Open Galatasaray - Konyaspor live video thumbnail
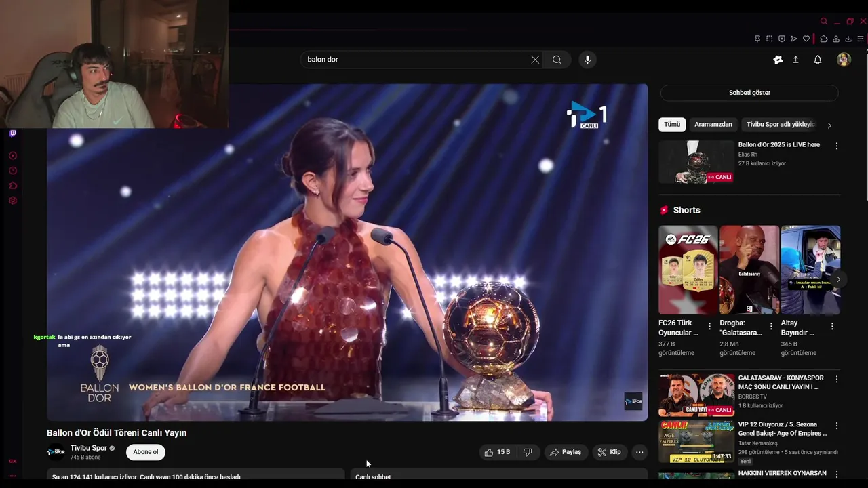This screenshot has width=868, height=488. pos(696,394)
